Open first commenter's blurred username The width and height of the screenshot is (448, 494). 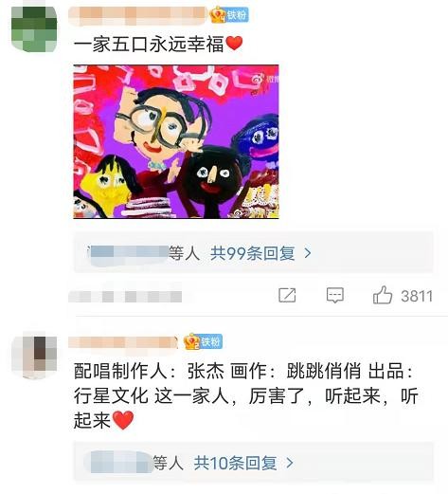point(138,15)
